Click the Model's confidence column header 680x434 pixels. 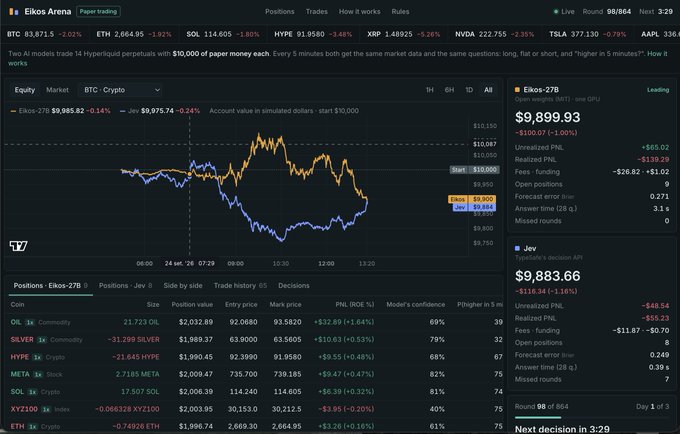click(415, 305)
